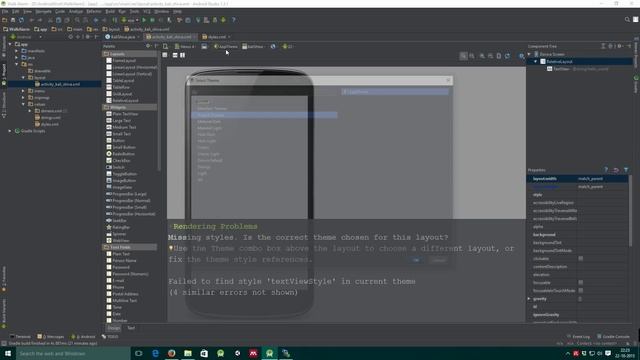Open the AppTheme theme selector dropdown

click(x=226, y=47)
